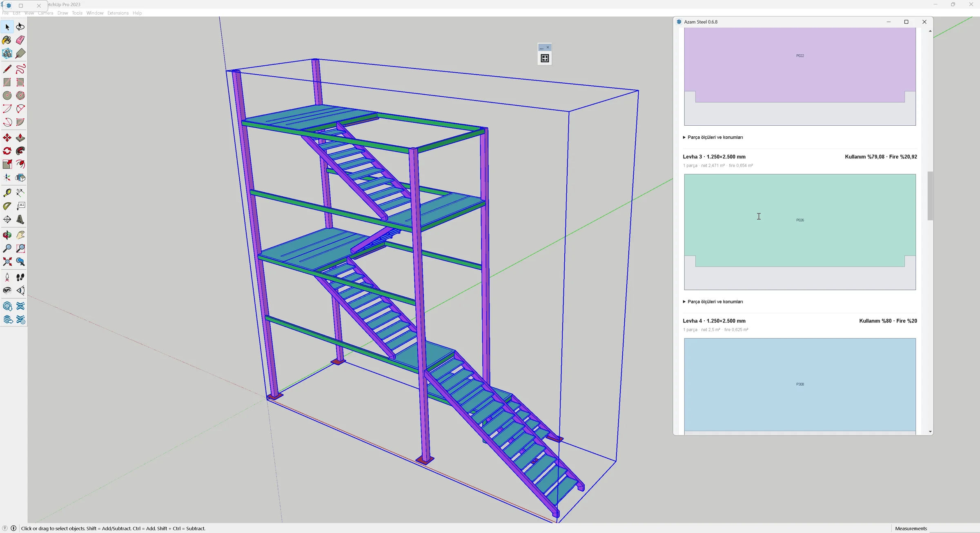The height and width of the screenshot is (533, 980).
Task: Choose the Dimensions tool
Action: (20, 193)
